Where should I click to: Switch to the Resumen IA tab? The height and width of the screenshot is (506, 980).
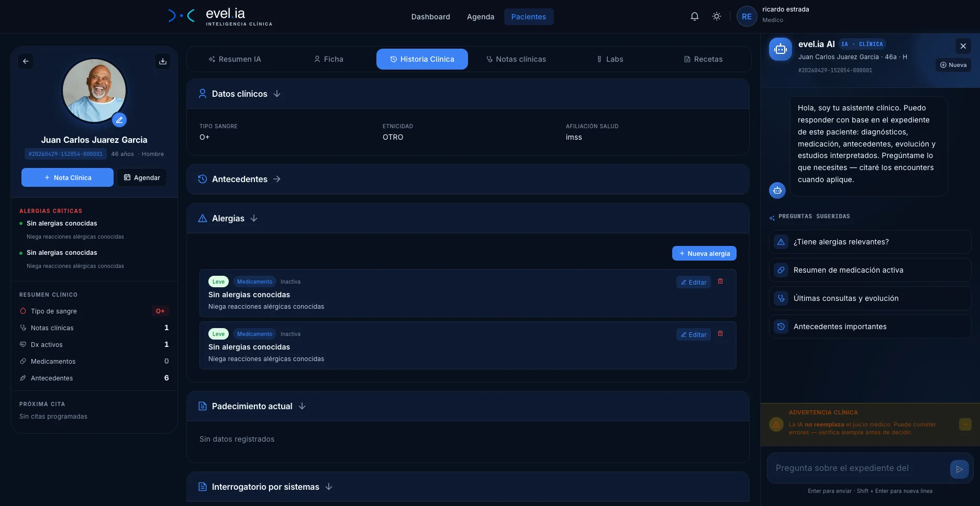point(235,59)
